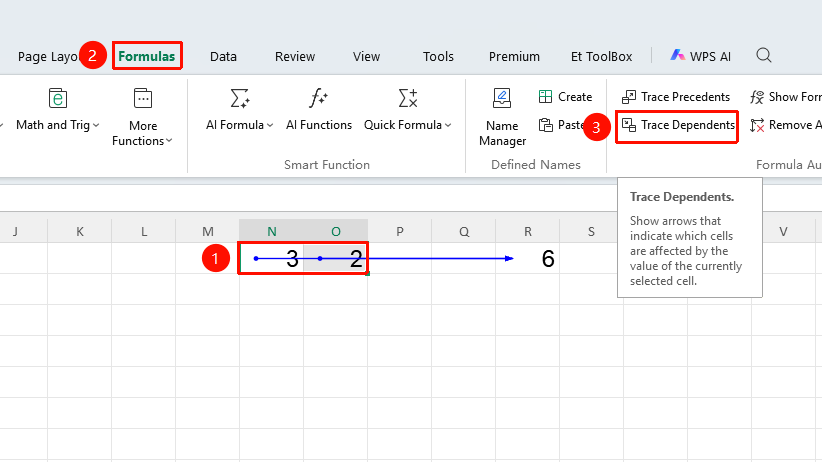Open the AI Formula dropdown arrow
The width and height of the screenshot is (822, 462).
point(270,125)
